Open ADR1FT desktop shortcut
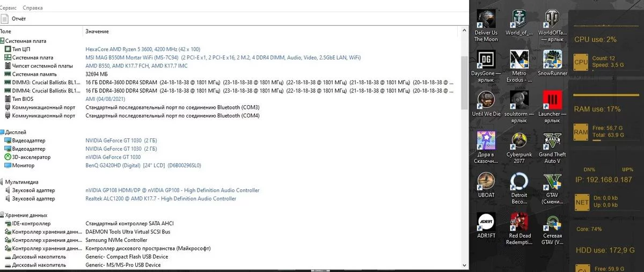The image size is (644, 272). [x=486, y=226]
